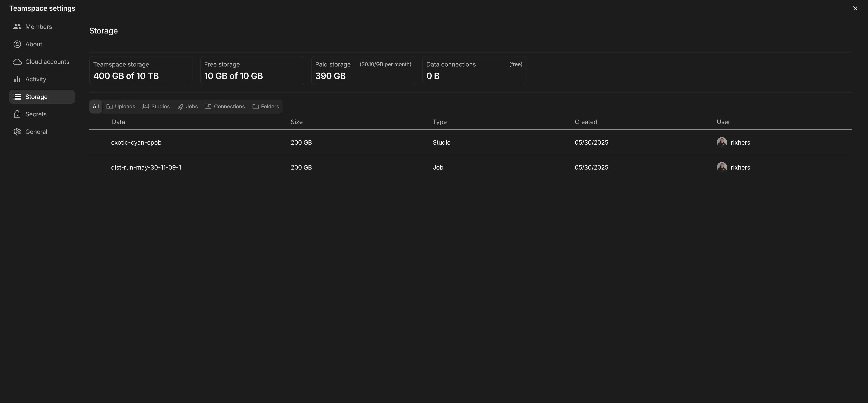
Task: Click the Paid storage 390 GB card
Action: click(x=363, y=71)
